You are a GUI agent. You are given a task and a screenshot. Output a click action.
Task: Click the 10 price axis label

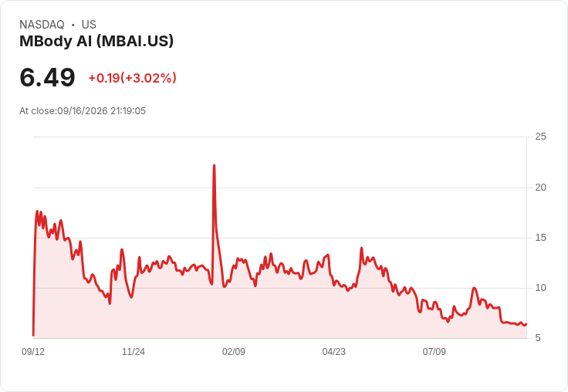tap(540, 288)
